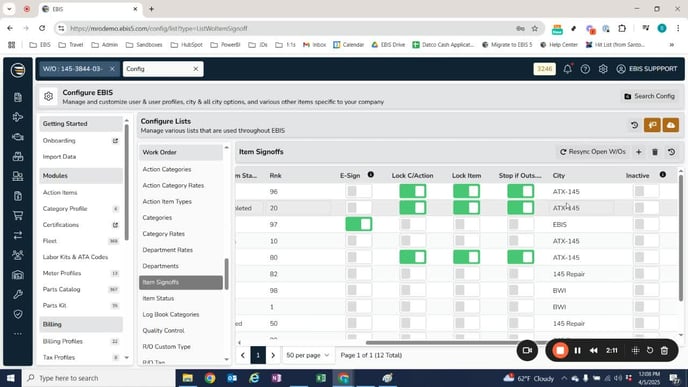Click Resync Open W/Os button
This screenshot has height=387, width=688.
(x=593, y=152)
